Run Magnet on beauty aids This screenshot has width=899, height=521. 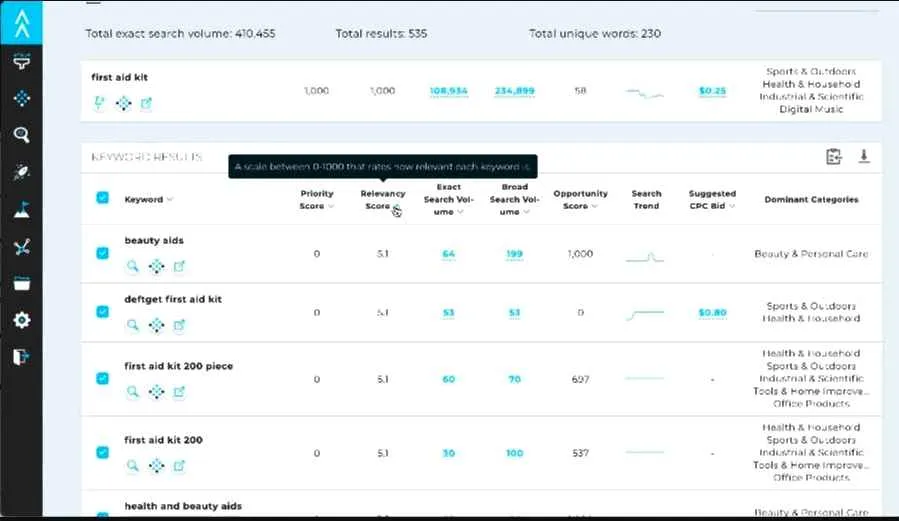[x=156, y=266]
